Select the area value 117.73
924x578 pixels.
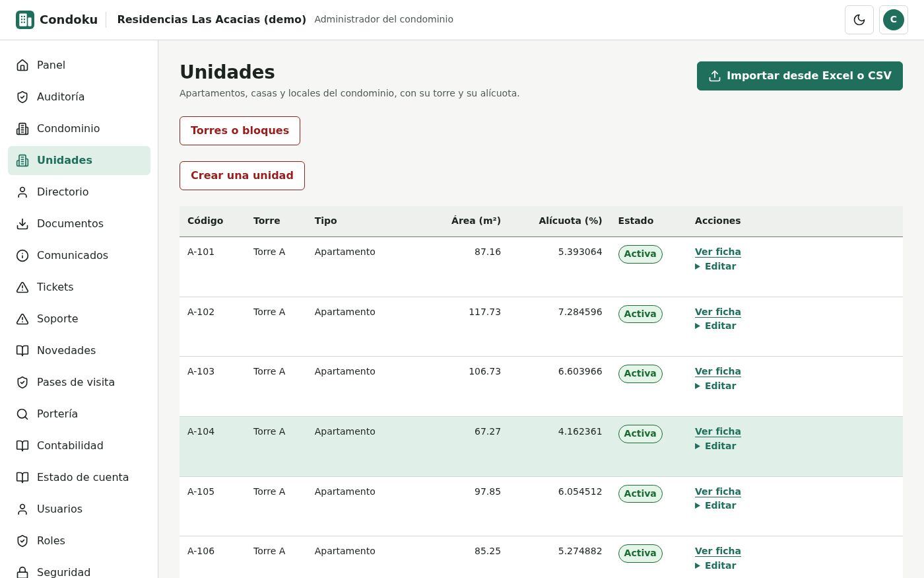point(484,312)
